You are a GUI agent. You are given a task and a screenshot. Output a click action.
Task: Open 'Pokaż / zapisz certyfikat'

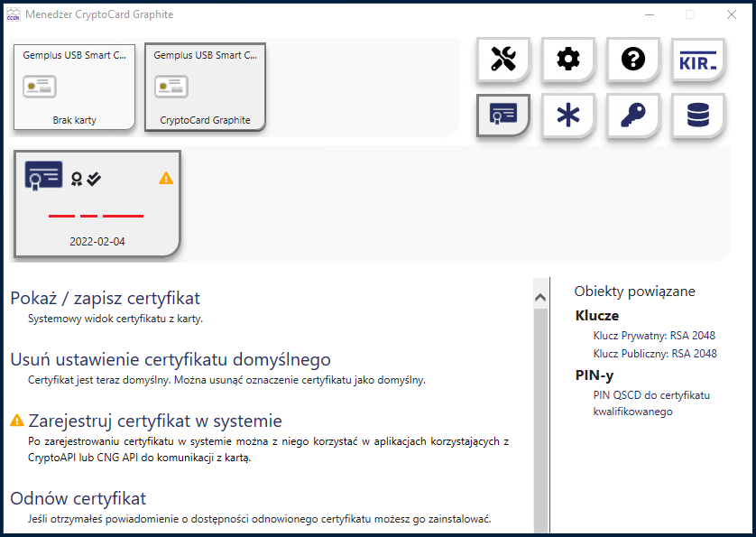(x=105, y=298)
